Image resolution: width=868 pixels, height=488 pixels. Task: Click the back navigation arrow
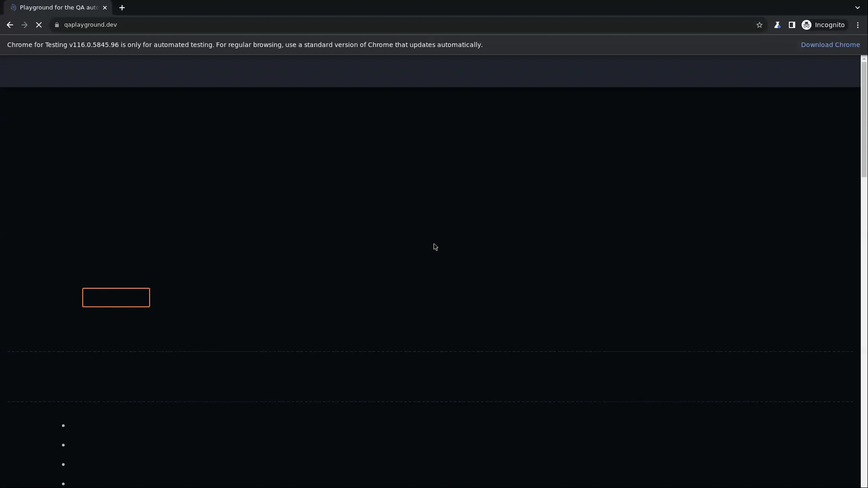[9, 25]
